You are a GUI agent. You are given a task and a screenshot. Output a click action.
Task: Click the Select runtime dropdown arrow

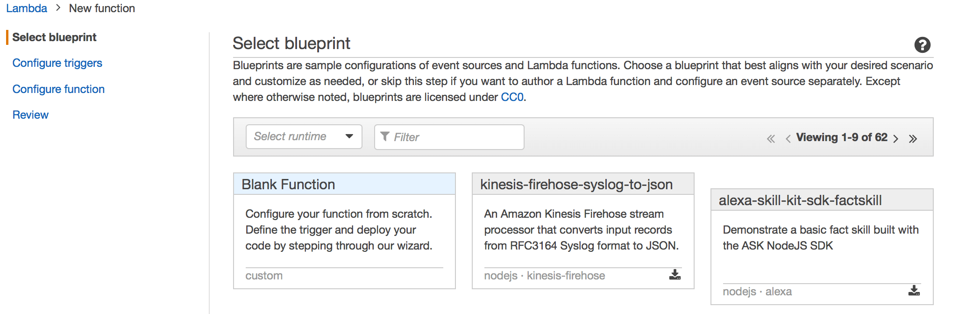pyautogui.click(x=349, y=136)
